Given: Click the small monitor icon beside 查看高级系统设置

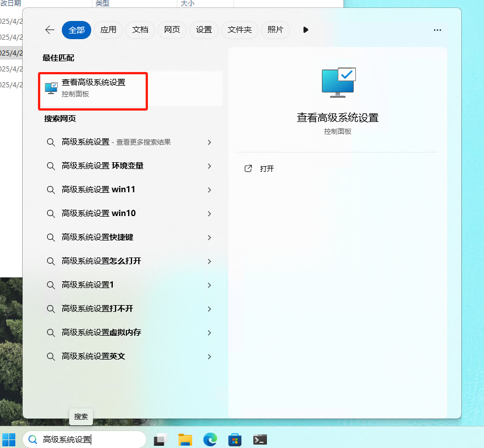Looking at the screenshot, I should [51, 88].
